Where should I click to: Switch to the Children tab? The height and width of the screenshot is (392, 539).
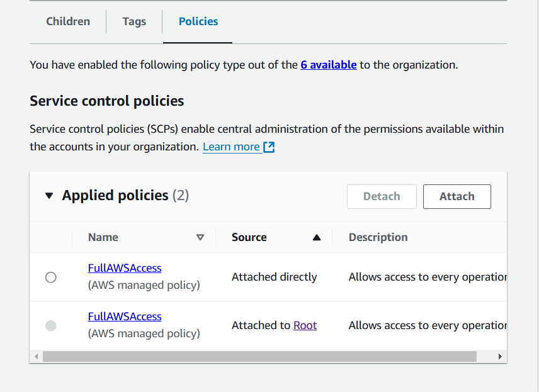coord(68,21)
